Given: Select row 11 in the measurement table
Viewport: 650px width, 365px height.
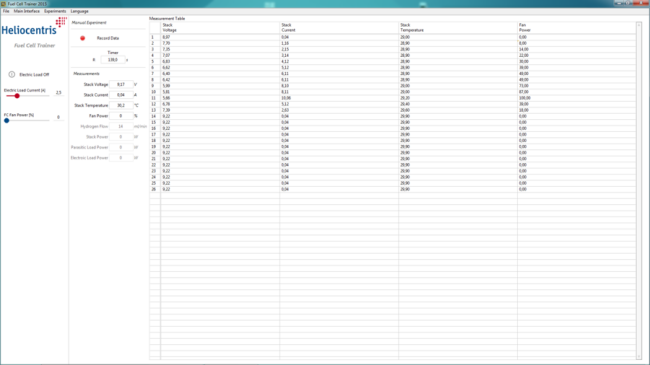Looking at the screenshot, I should [x=393, y=98].
